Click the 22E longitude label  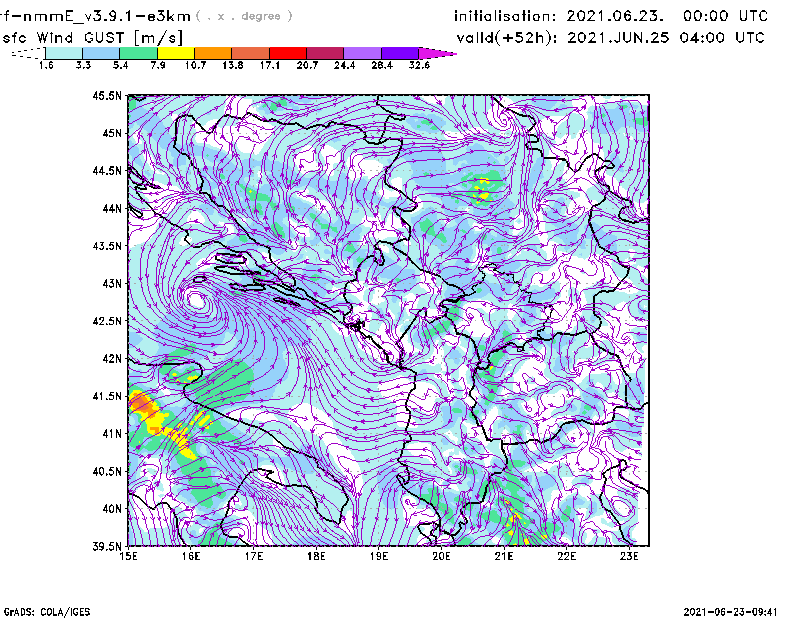coord(566,556)
